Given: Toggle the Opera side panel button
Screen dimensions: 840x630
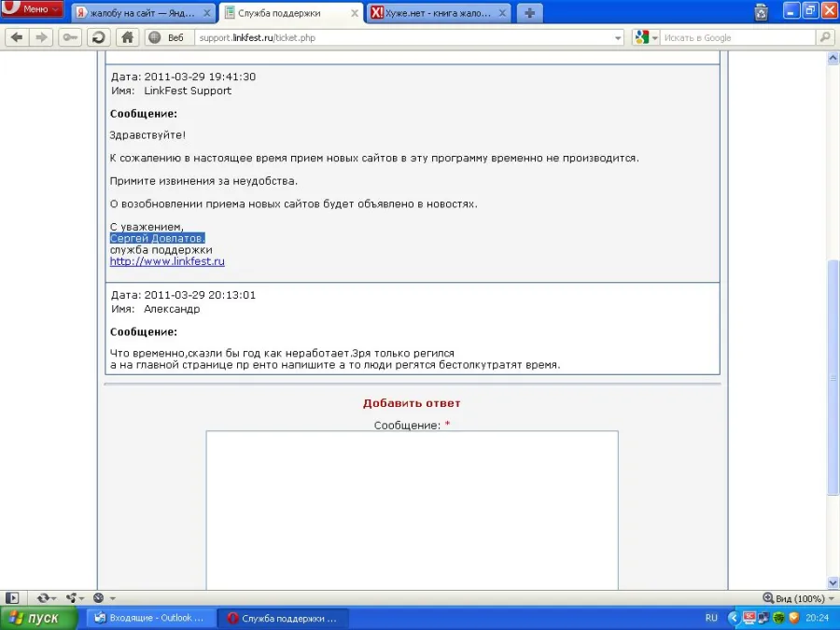Looking at the screenshot, I should 12,598.
